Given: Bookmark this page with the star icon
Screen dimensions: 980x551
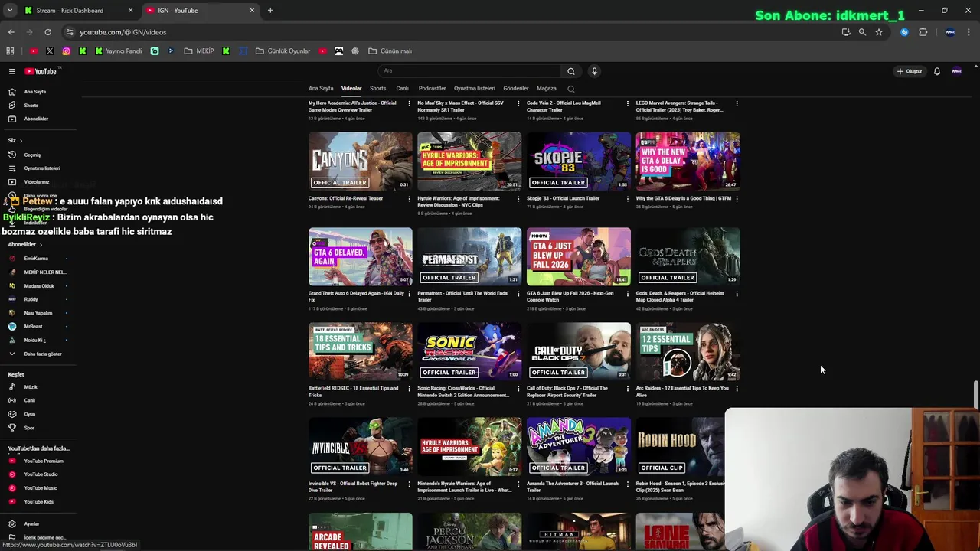Looking at the screenshot, I should (x=879, y=32).
